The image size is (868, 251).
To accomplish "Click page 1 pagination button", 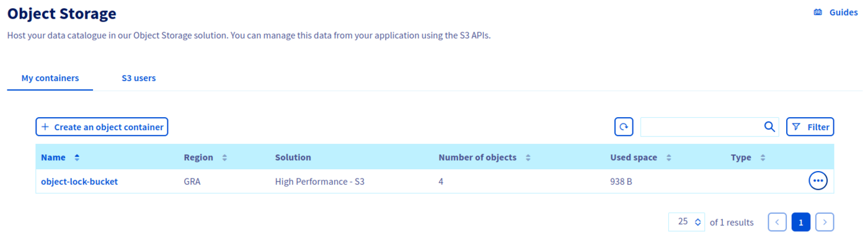I will coord(800,222).
